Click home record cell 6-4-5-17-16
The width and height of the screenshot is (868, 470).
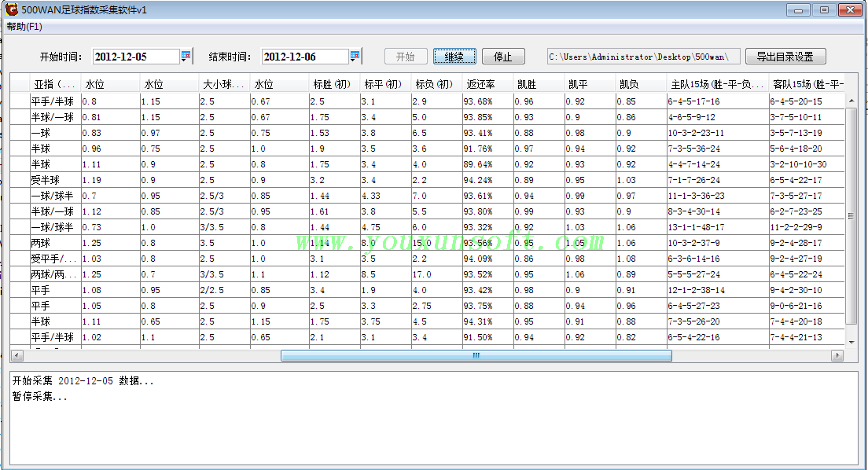718,101
